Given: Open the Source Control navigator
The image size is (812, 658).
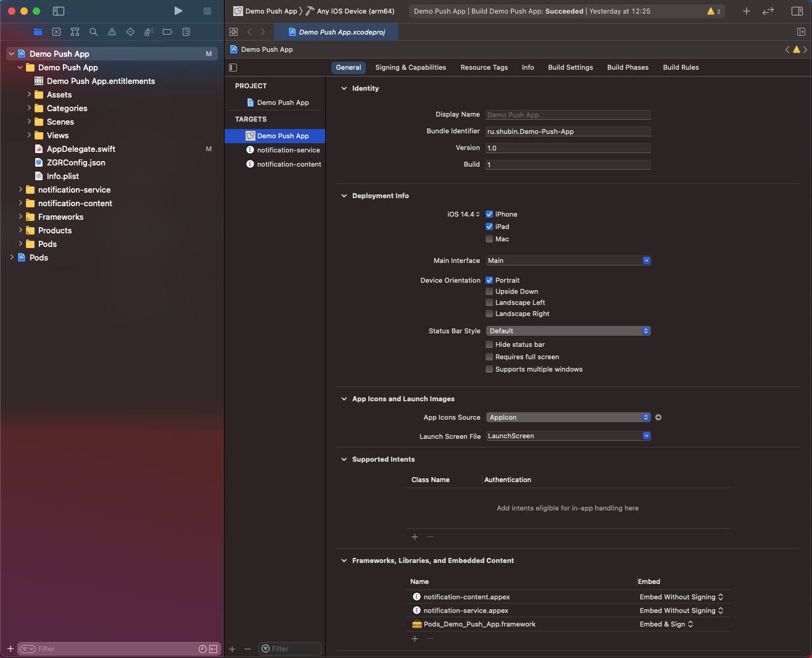Looking at the screenshot, I should click(x=56, y=31).
